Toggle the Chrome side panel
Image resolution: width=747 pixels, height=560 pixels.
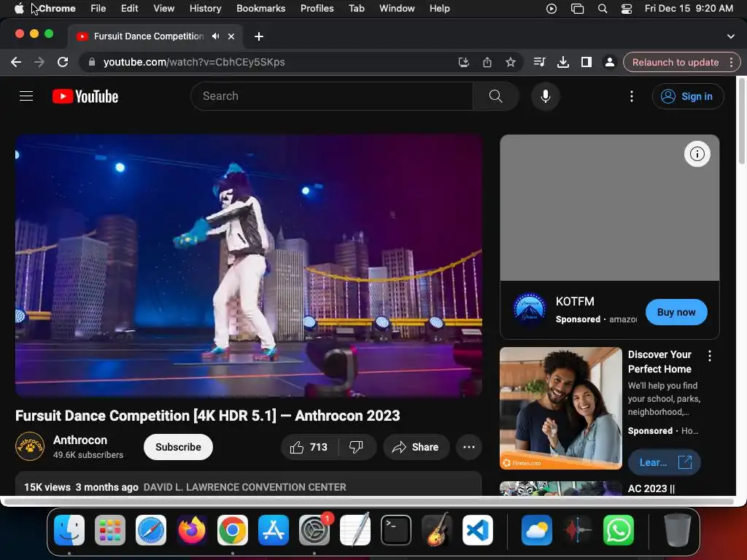tap(586, 62)
